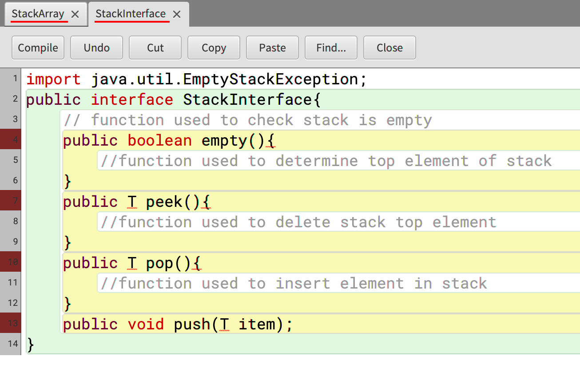The height and width of the screenshot is (392, 580).
Task: Select the error marker on line 10
Action: coord(11,262)
